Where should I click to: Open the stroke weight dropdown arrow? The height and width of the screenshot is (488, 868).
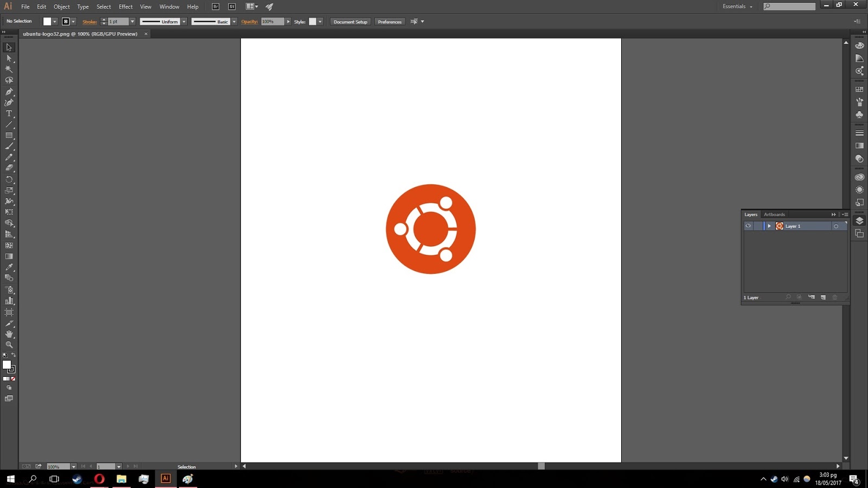(132, 22)
